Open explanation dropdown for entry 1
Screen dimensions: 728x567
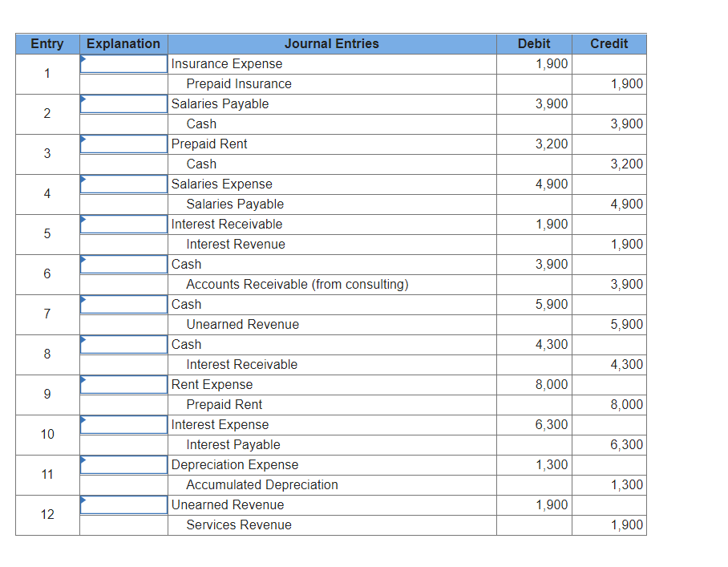point(123,64)
